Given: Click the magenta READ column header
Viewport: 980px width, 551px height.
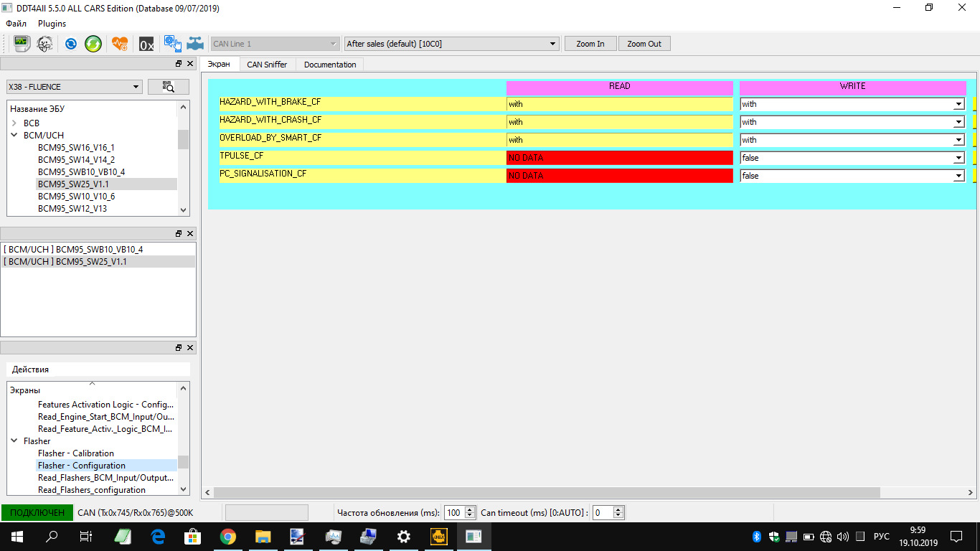Looking at the screenshot, I should click(x=620, y=87).
